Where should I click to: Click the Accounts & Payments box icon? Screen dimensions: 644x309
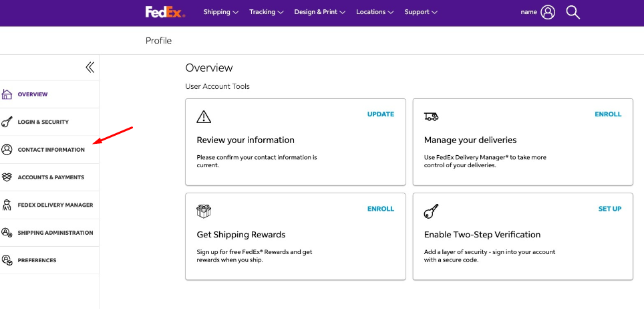pos(7,177)
